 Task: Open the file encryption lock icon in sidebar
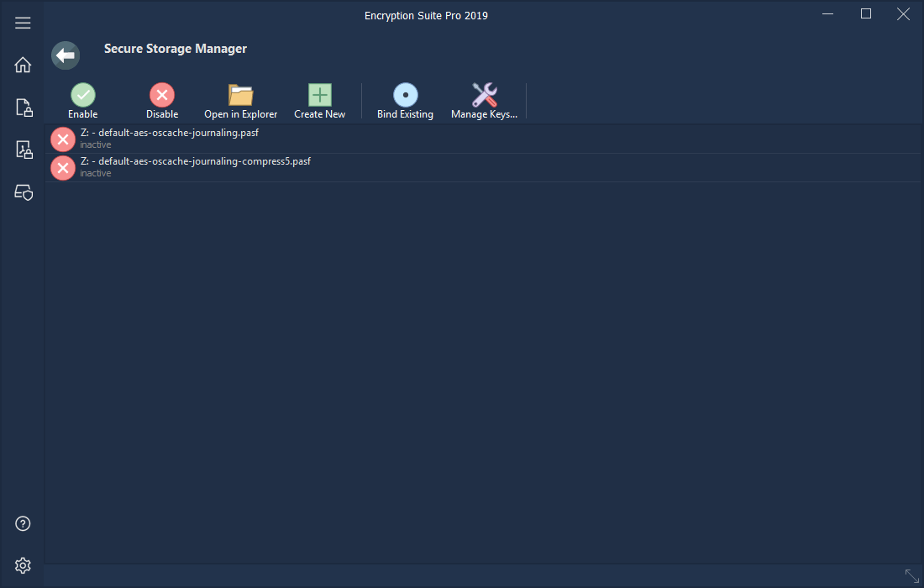pos(24,108)
